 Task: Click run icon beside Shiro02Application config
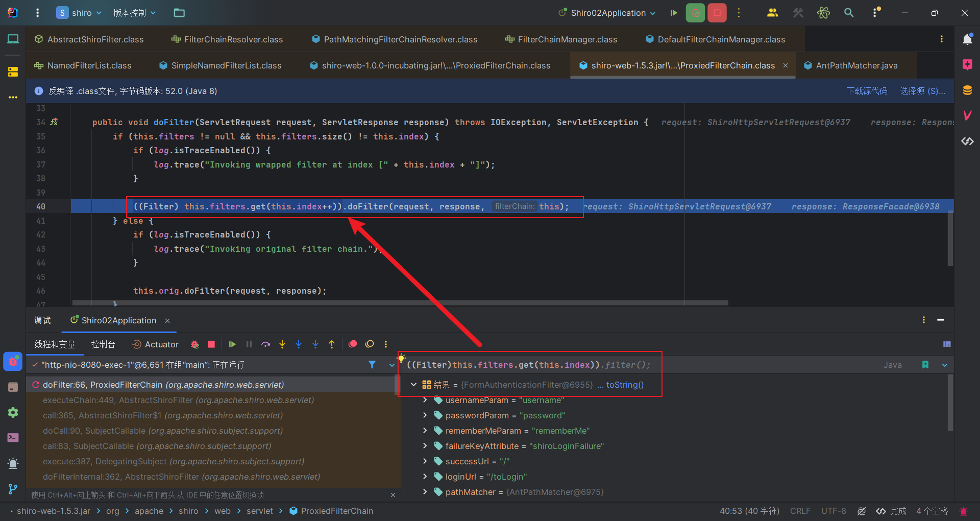point(674,13)
